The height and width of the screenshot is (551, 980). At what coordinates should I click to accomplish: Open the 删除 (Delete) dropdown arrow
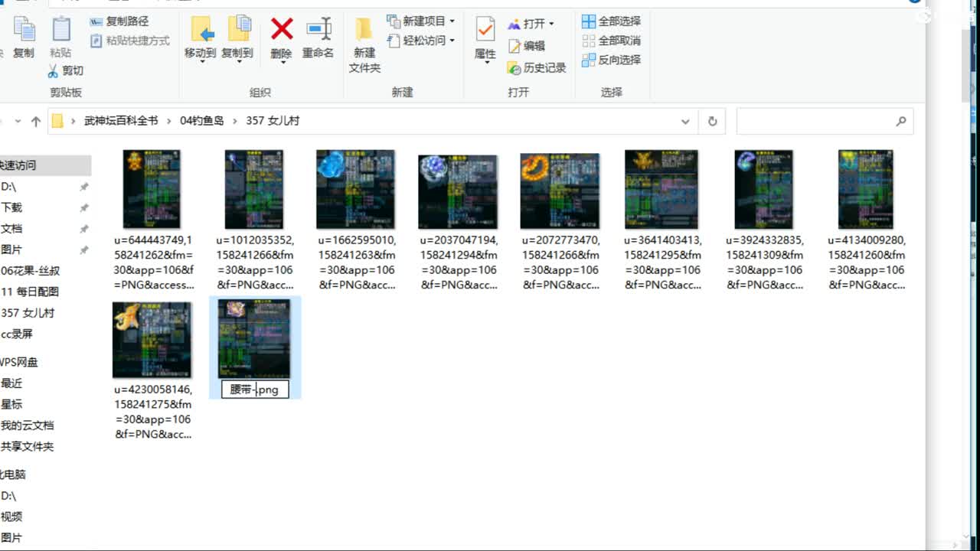(283, 61)
